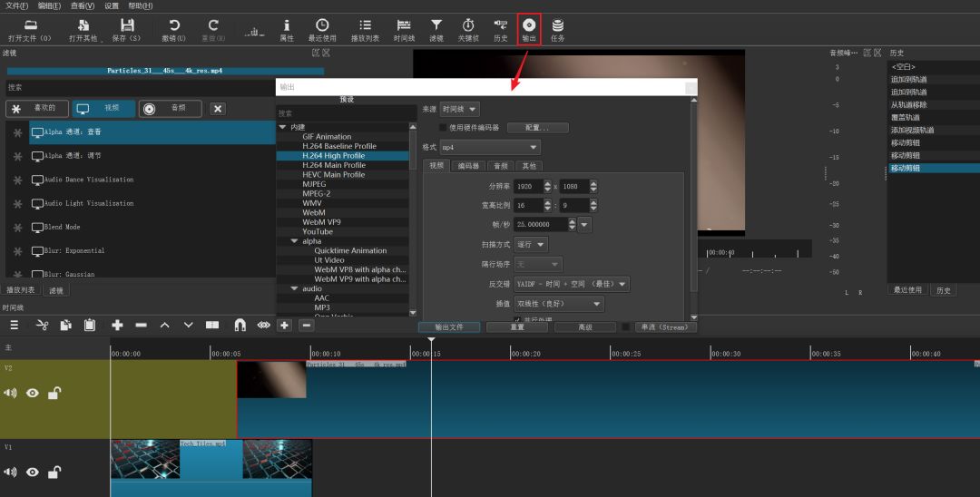Increase the resolution width 1920 stepper
The height and width of the screenshot is (497, 980).
[547, 182]
